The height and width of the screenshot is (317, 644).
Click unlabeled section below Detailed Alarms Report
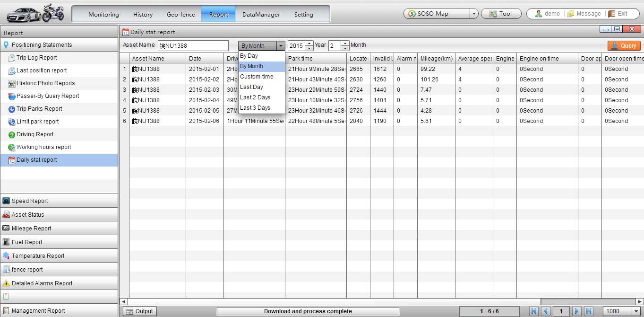click(59, 297)
